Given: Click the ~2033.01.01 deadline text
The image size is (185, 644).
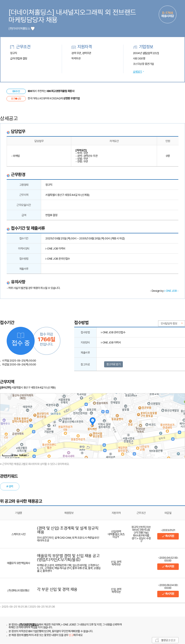Looking at the screenshot, I should pyautogui.click(x=168, y=530).
